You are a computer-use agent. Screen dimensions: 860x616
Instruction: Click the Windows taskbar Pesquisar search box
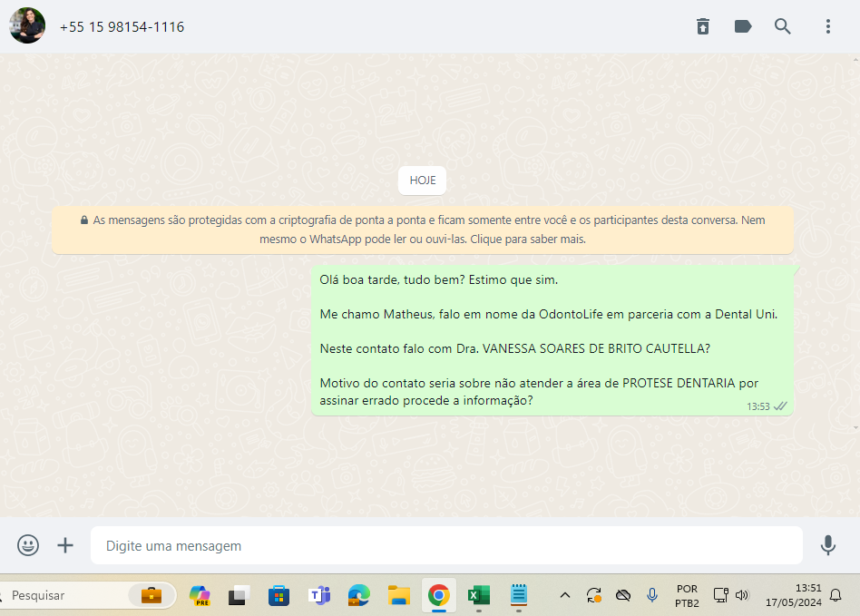pos(88,595)
